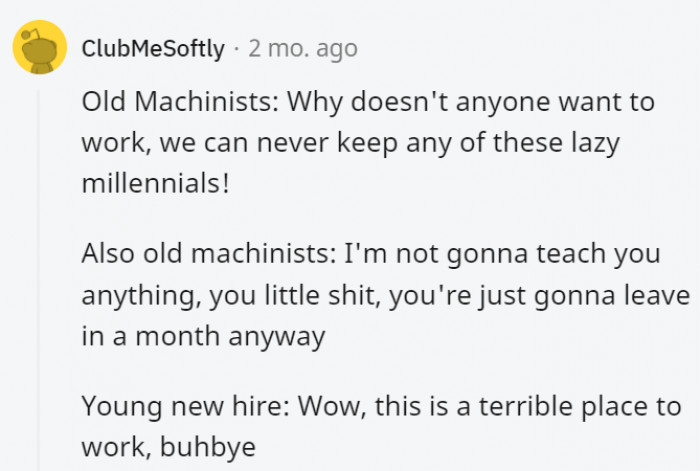Click the words 'in a month anyway'
Image resolution: width=700 pixels, height=471 pixels.
pos(204,337)
